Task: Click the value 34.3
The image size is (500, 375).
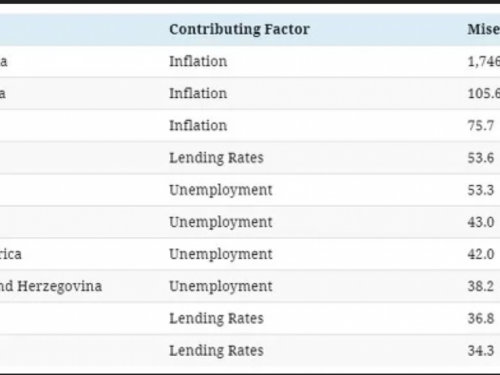Action: click(x=481, y=351)
